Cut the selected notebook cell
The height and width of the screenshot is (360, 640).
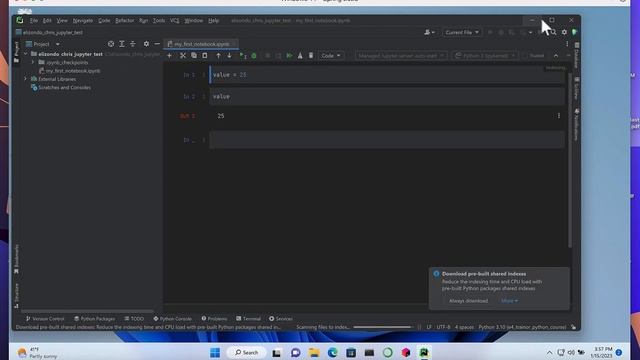pos(183,56)
